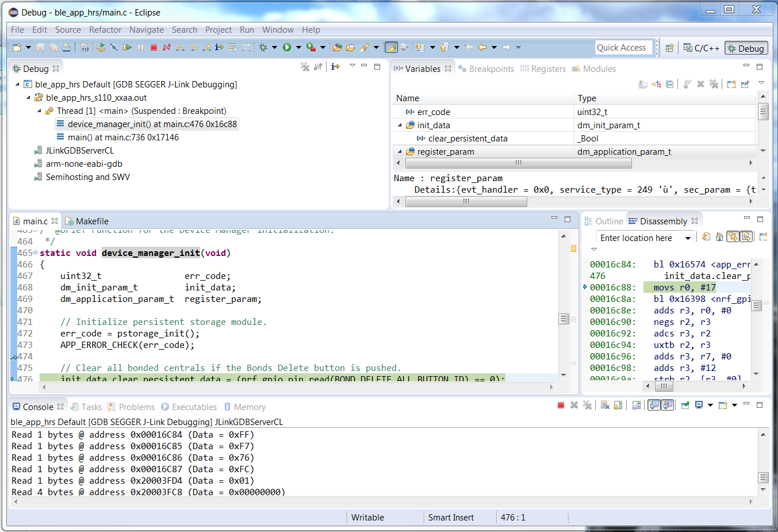Viewport: 778px width, 532px height.
Task: Toggle Link with Active Debug Context in Disassembly
Action: coord(733,236)
